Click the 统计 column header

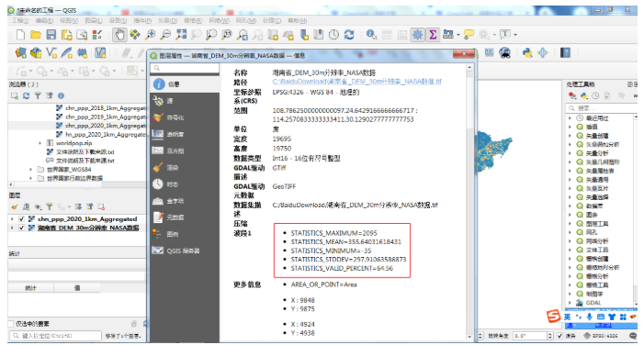pos(31,288)
